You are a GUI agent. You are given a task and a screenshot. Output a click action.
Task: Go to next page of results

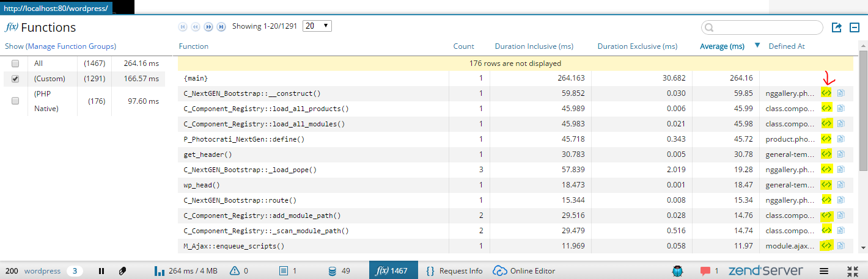pyautogui.click(x=208, y=26)
